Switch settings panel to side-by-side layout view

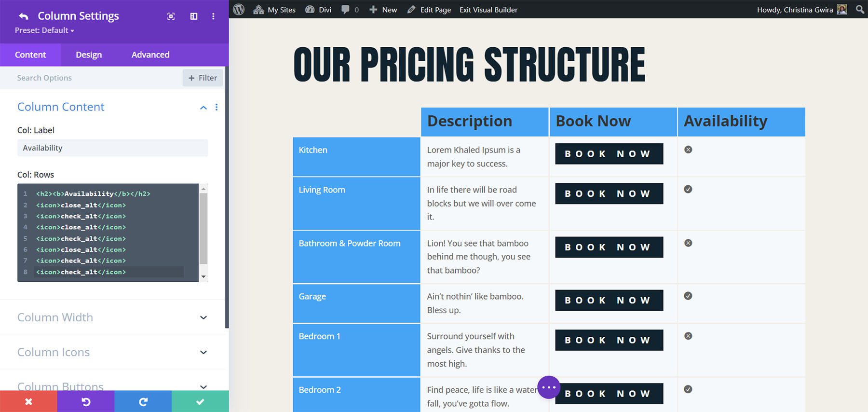(193, 16)
